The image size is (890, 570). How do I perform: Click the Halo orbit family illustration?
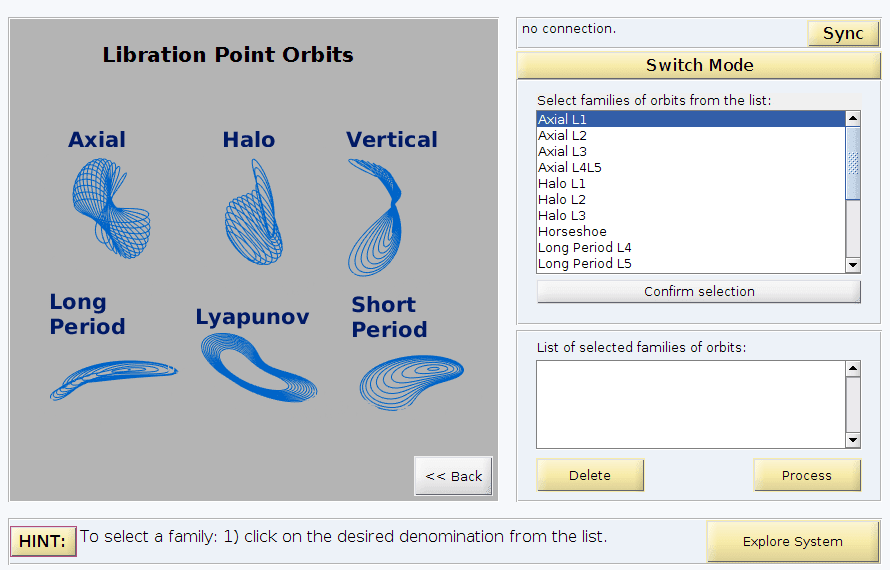(x=253, y=212)
